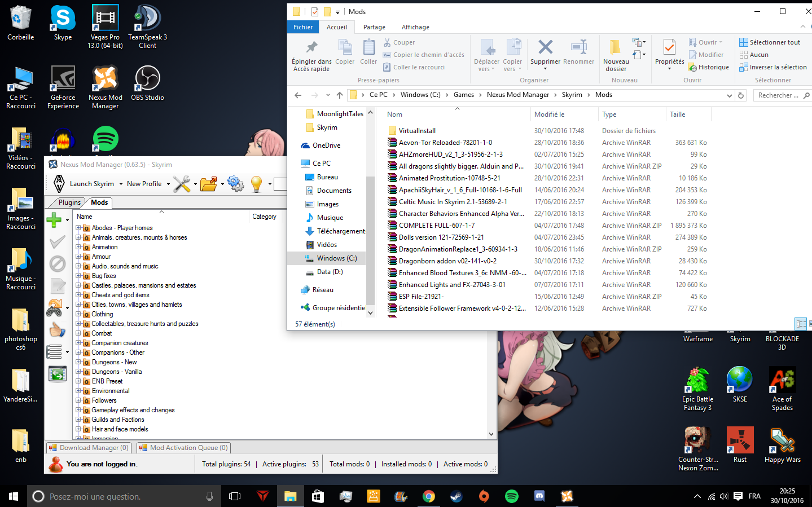
Task: Open the Nexus Mod Manager tools wrench icon
Action: 182,184
